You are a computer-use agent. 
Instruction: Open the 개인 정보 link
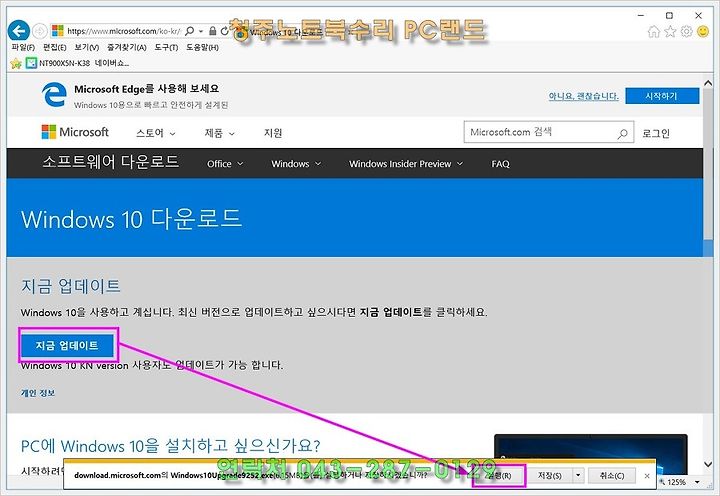point(38,393)
